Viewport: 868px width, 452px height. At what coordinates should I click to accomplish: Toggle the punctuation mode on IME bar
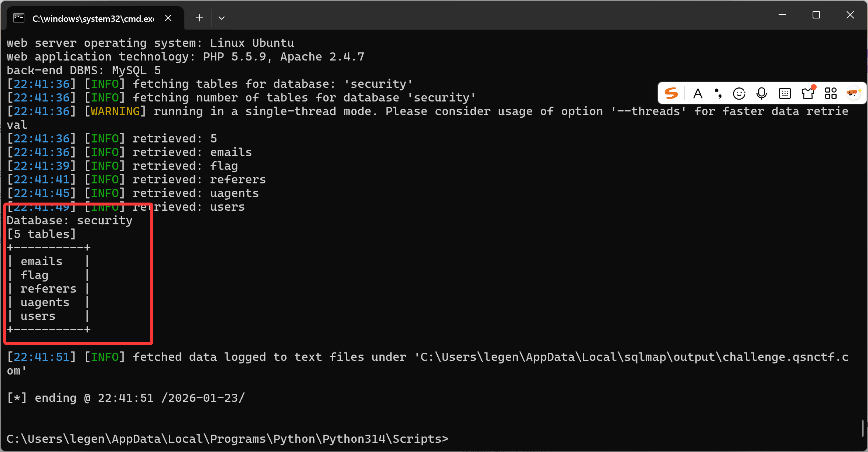tap(718, 93)
